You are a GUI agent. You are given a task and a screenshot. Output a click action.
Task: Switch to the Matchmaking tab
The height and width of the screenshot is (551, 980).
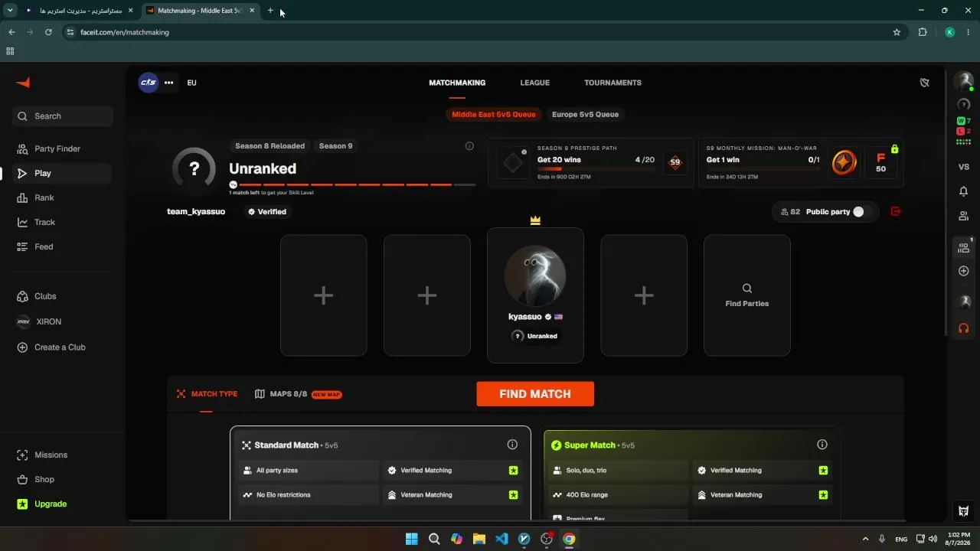click(x=457, y=83)
